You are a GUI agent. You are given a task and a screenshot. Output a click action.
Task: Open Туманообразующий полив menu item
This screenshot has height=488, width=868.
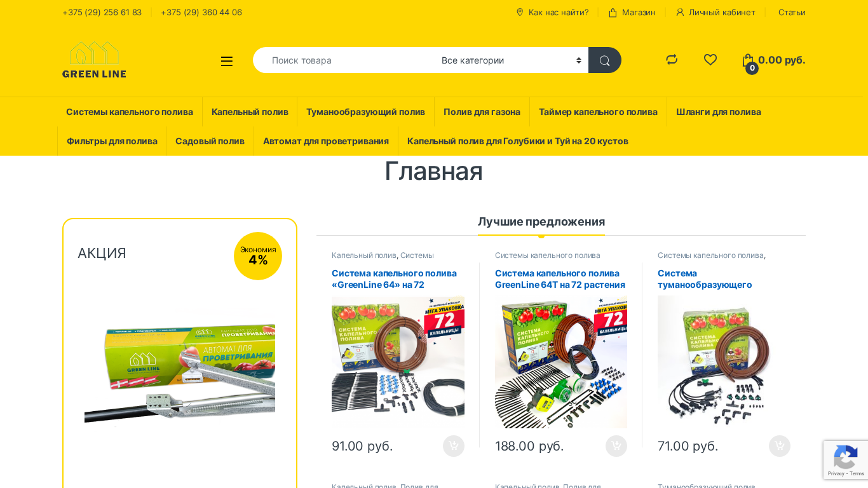[x=365, y=112]
